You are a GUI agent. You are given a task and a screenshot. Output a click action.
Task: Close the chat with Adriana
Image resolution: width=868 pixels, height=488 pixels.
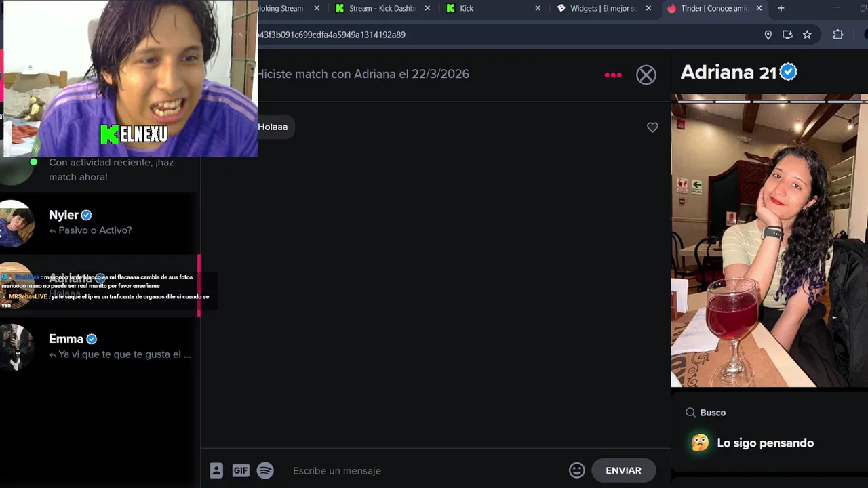tap(646, 75)
